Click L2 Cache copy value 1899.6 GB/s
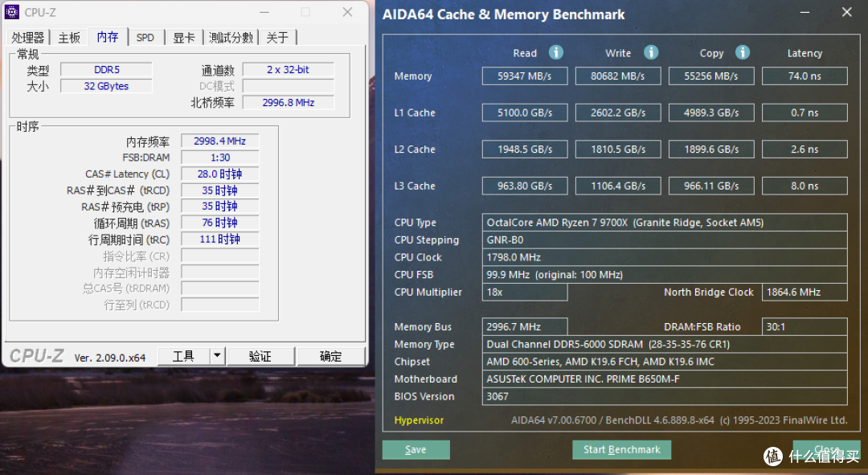 [x=711, y=149]
